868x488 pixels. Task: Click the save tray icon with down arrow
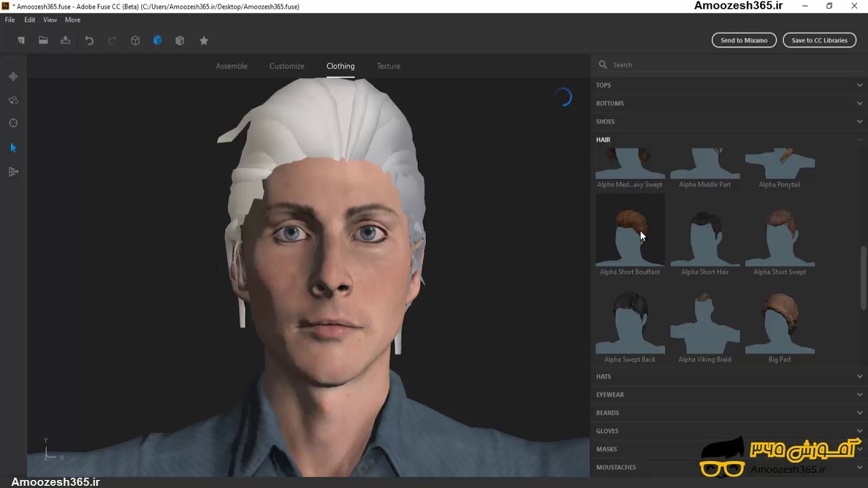coord(65,41)
